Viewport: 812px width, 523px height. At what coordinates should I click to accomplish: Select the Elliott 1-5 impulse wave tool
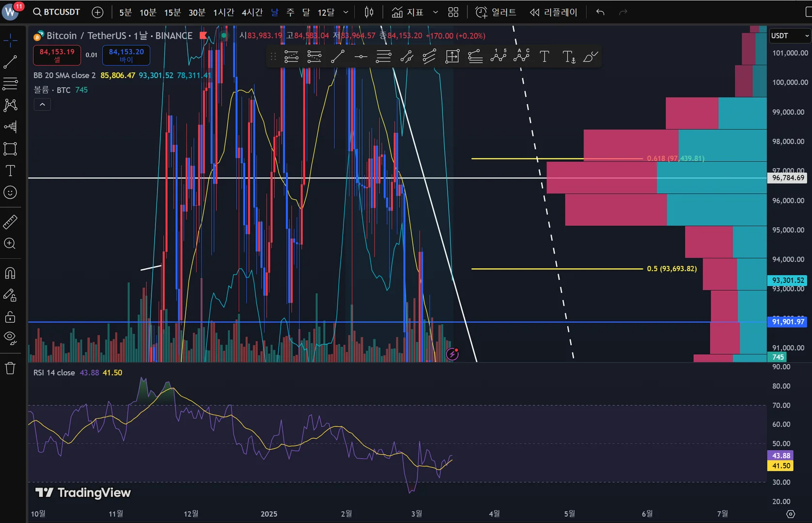498,57
